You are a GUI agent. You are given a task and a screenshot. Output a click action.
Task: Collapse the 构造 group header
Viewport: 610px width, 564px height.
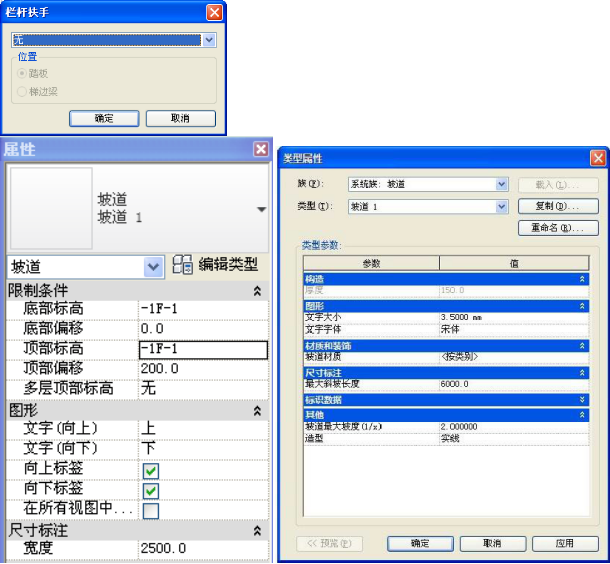(x=582, y=279)
